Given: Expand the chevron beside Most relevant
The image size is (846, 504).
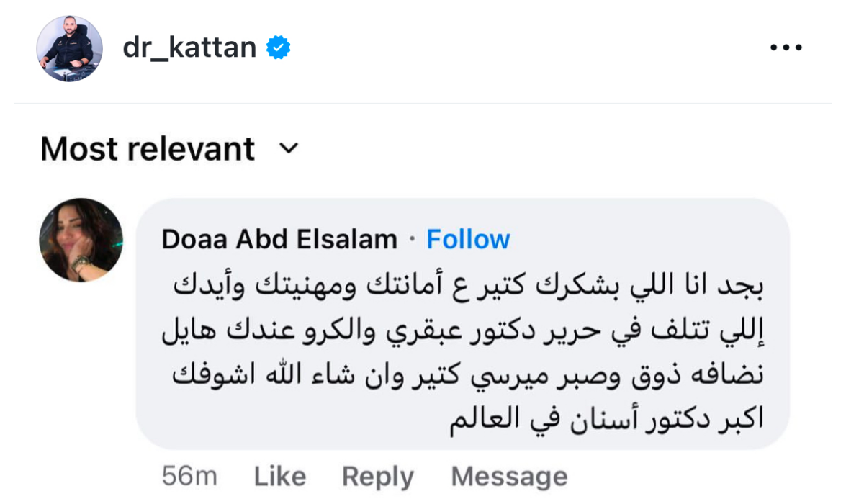Looking at the screenshot, I should (289, 149).
